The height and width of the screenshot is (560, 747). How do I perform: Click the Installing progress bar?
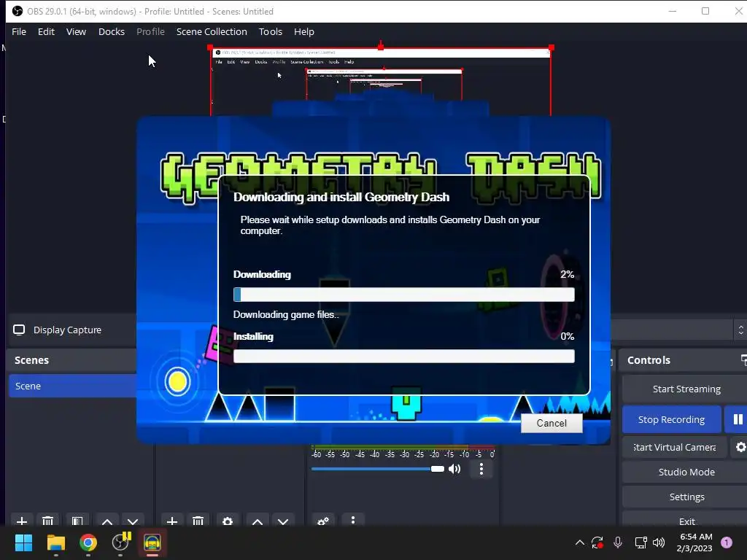point(404,356)
